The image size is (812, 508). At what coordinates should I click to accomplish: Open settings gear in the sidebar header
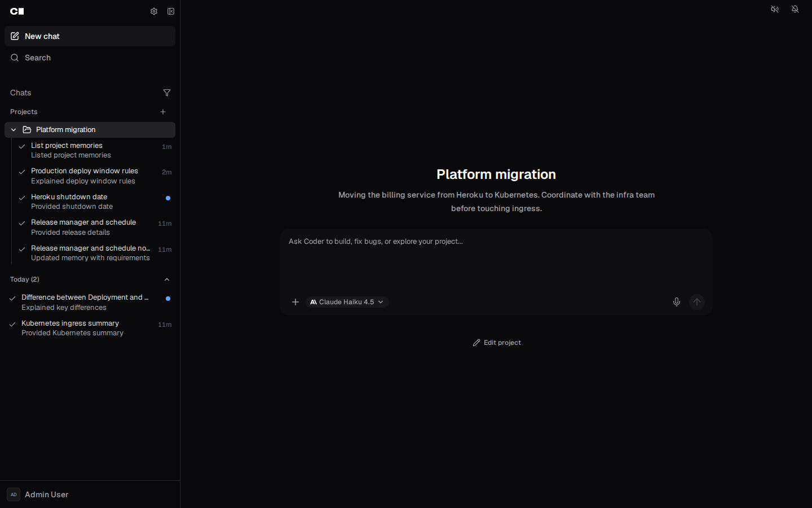tap(153, 11)
